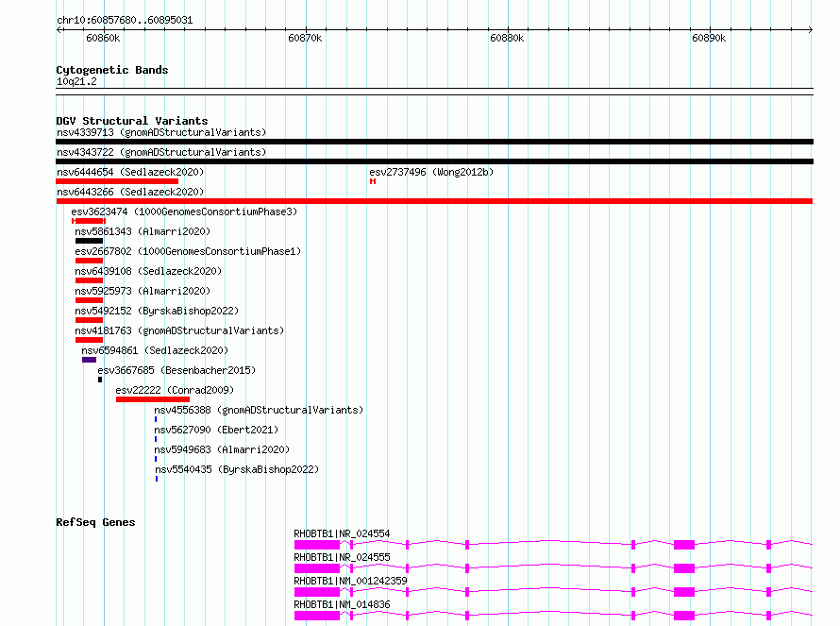Select the red bar under nsv6439108
This screenshot has height=626, width=840.
89,280
